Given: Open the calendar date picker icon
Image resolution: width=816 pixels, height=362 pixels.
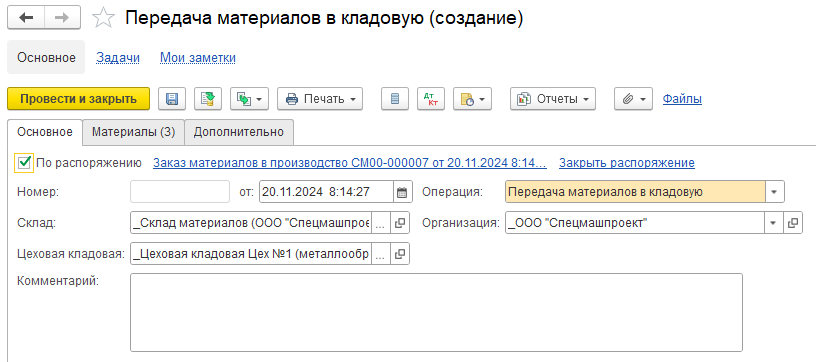Looking at the screenshot, I should tap(402, 192).
